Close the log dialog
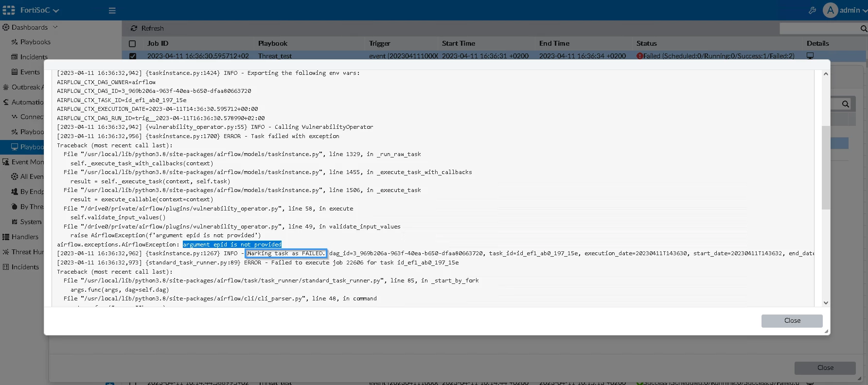The image size is (868, 385). 792,321
